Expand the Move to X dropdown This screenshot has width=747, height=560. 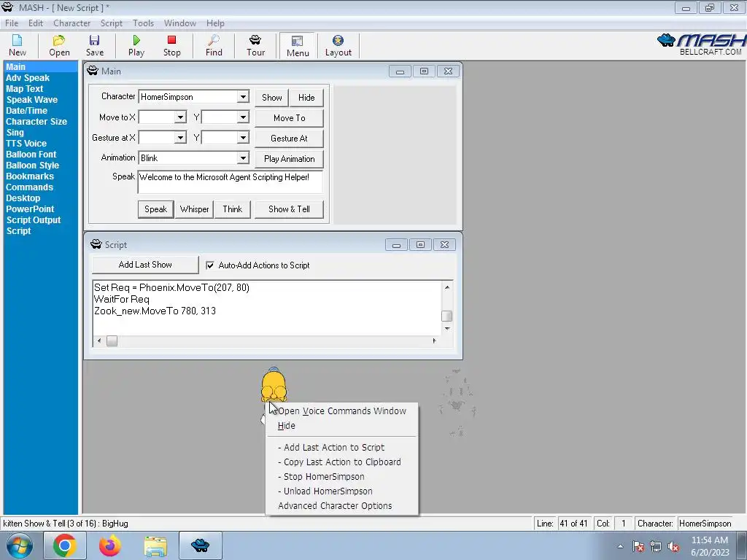pos(180,117)
